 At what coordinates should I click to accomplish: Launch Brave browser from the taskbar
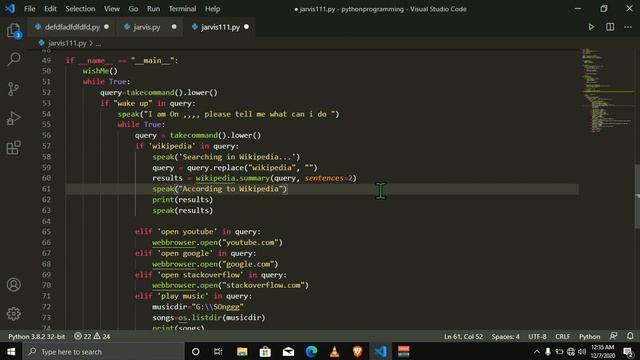coord(358,351)
